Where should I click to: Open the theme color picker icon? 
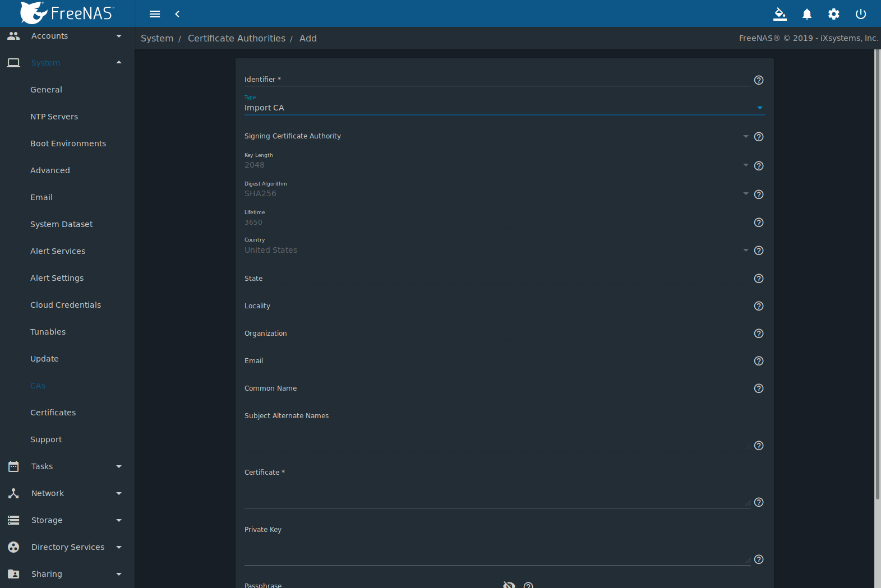coord(780,14)
